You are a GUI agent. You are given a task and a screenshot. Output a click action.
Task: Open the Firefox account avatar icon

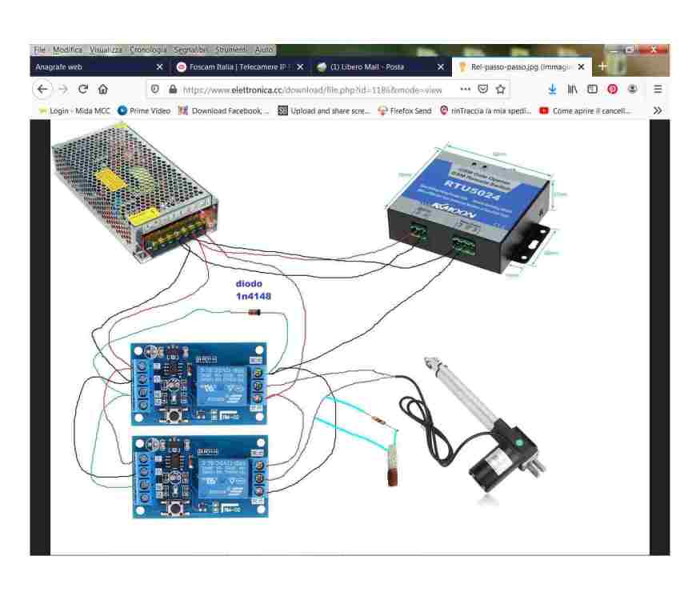pyautogui.click(x=633, y=89)
